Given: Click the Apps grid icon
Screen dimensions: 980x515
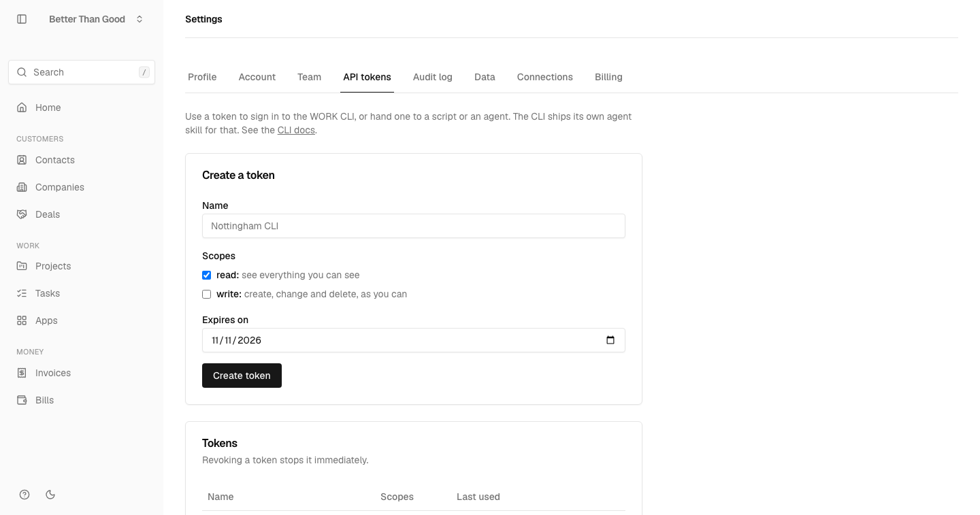Looking at the screenshot, I should click(x=22, y=320).
